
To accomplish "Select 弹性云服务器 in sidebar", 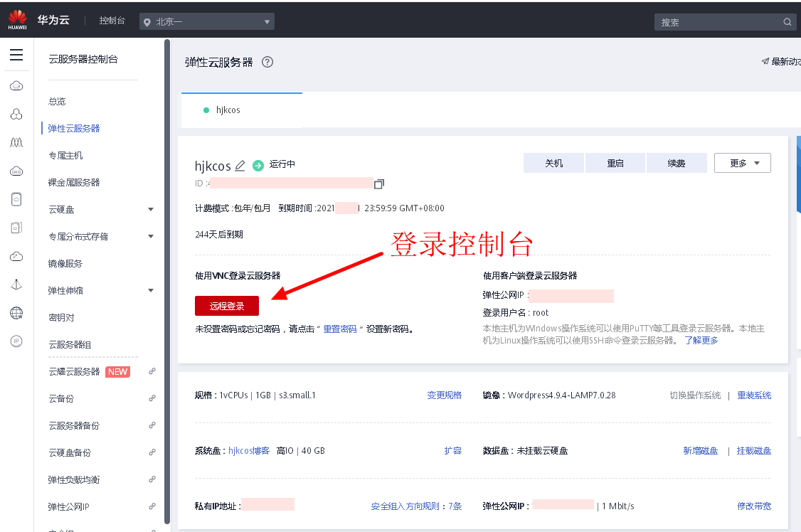I will (x=74, y=128).
